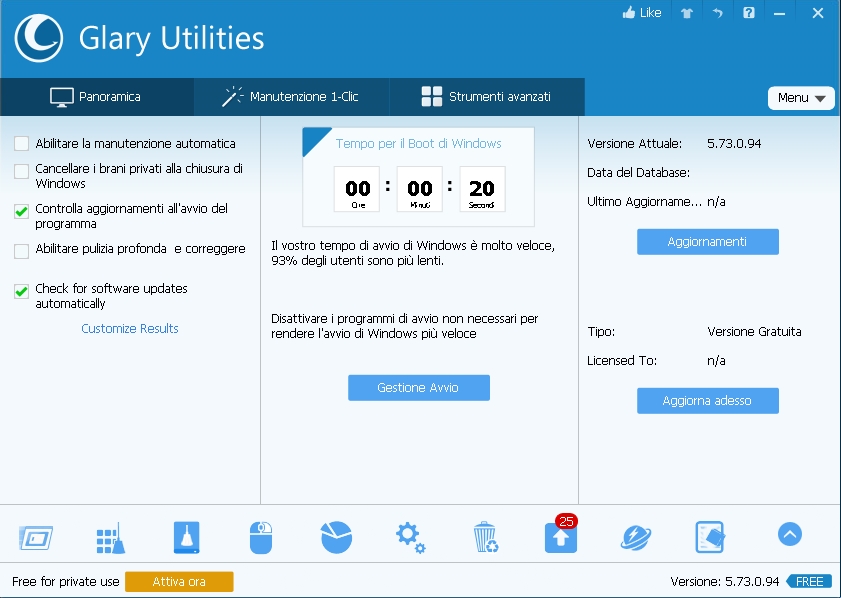Image resolution: width=841 pixels, height=598 pixels.
Task: Uncheck 'Controlla aggiornamenti all'avvio del programma'
Action: [21, 211]
